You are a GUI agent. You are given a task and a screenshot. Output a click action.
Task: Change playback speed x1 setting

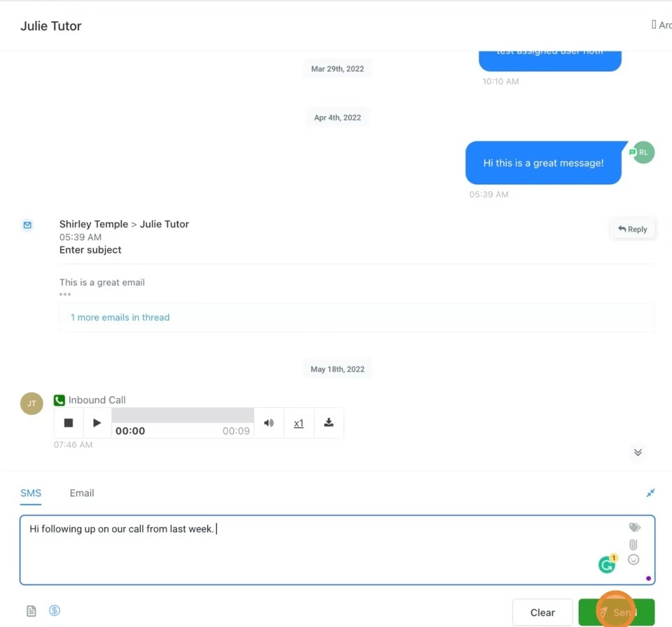[299, 423]
